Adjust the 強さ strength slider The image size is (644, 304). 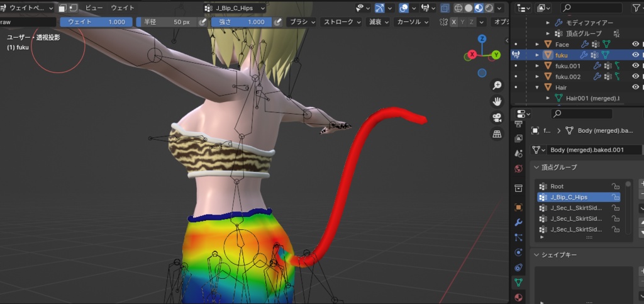[x=241, y=22]
